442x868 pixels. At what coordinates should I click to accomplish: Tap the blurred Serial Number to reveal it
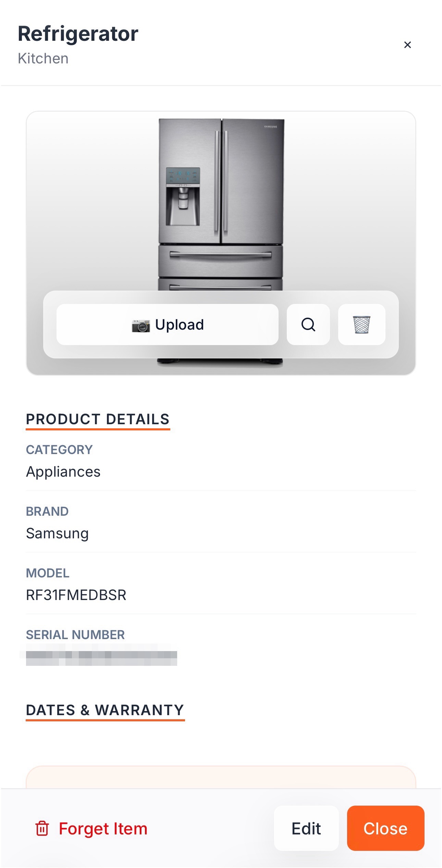pyautogui.click(x=103, y=657)
